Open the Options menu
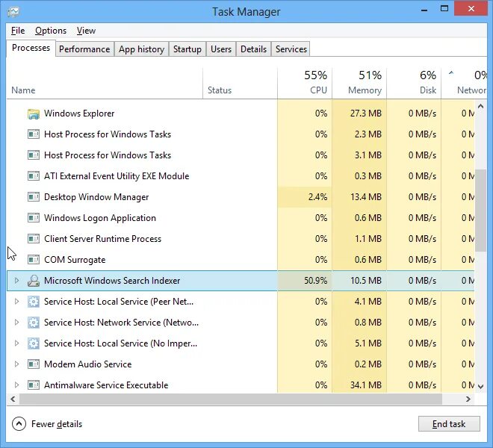The height and width of the screenshot is (448, 493). pos(51,31)
